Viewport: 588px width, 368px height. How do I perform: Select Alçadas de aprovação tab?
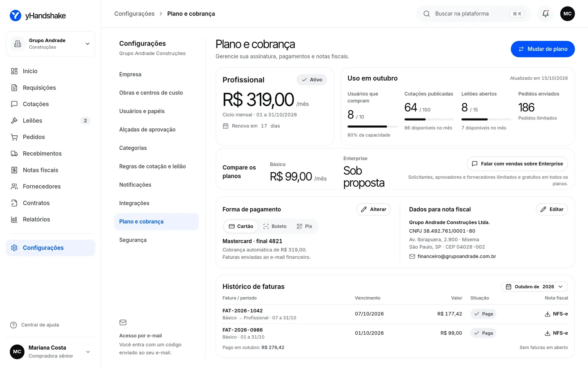point(156,130)
